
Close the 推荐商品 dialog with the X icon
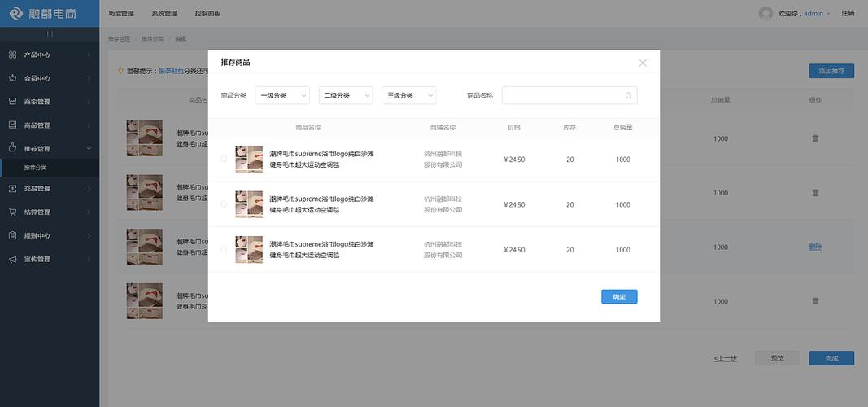pyautogui.click(x=642, y=63)
